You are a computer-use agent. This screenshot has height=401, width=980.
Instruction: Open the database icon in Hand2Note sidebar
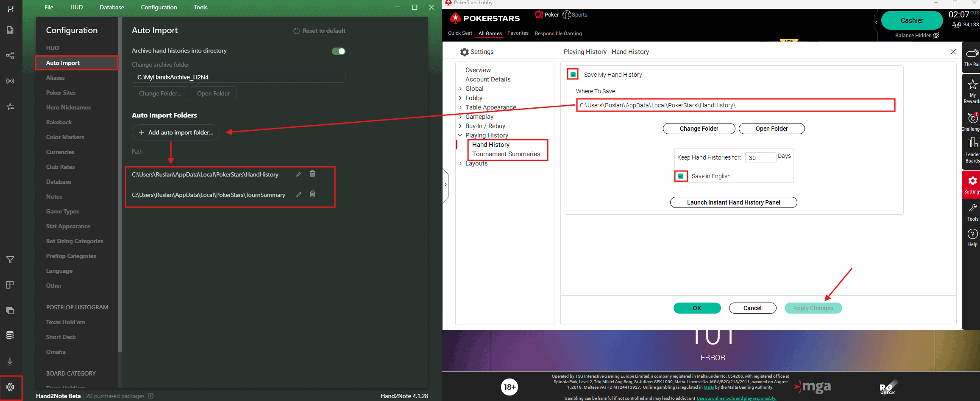10,335
